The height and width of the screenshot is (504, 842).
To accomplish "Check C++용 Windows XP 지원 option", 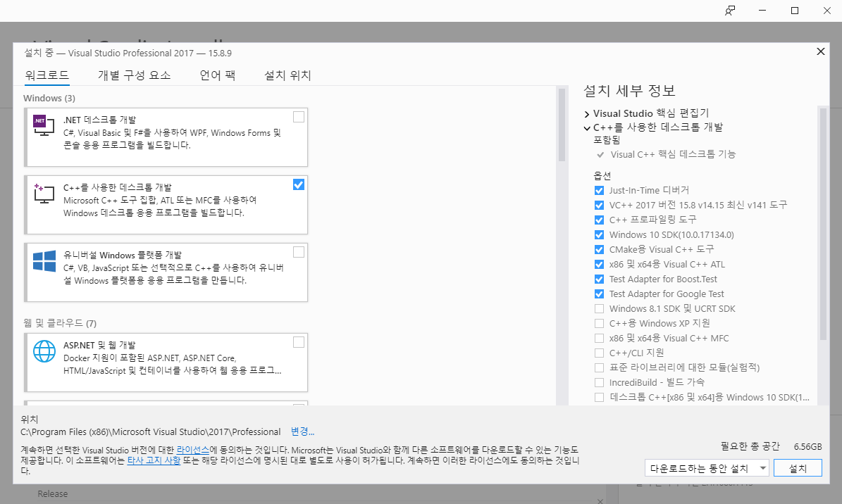I will click(600, 323).
